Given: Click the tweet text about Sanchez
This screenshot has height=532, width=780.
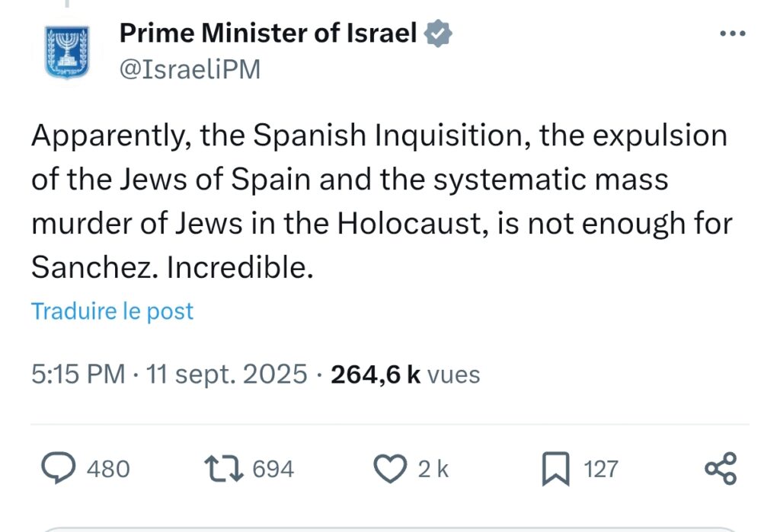Looking at the screenshot, I should [379, 202].
